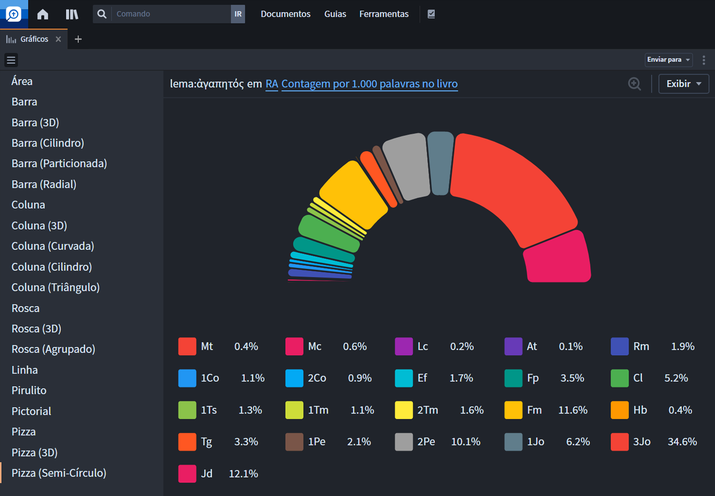Focus the Comando input field

(171, 14)
